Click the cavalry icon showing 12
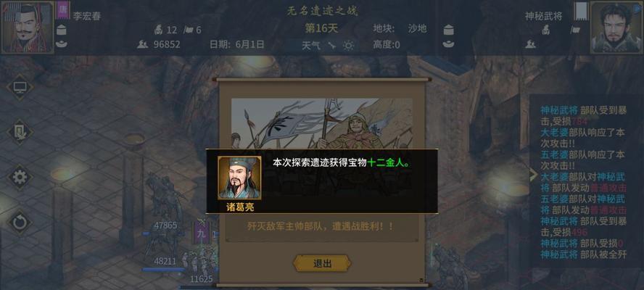Viewport: 644px width, 290px height. [x=159, y=30]
